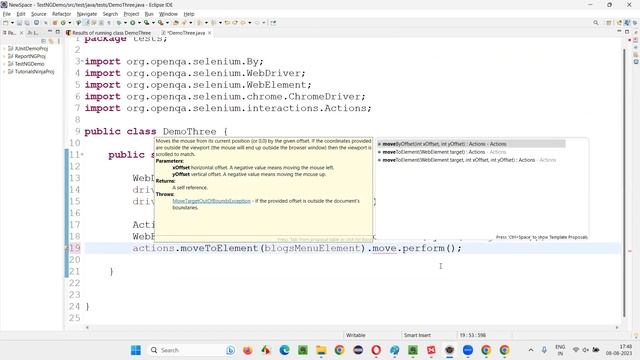Open the File menu

pos(7,14)
